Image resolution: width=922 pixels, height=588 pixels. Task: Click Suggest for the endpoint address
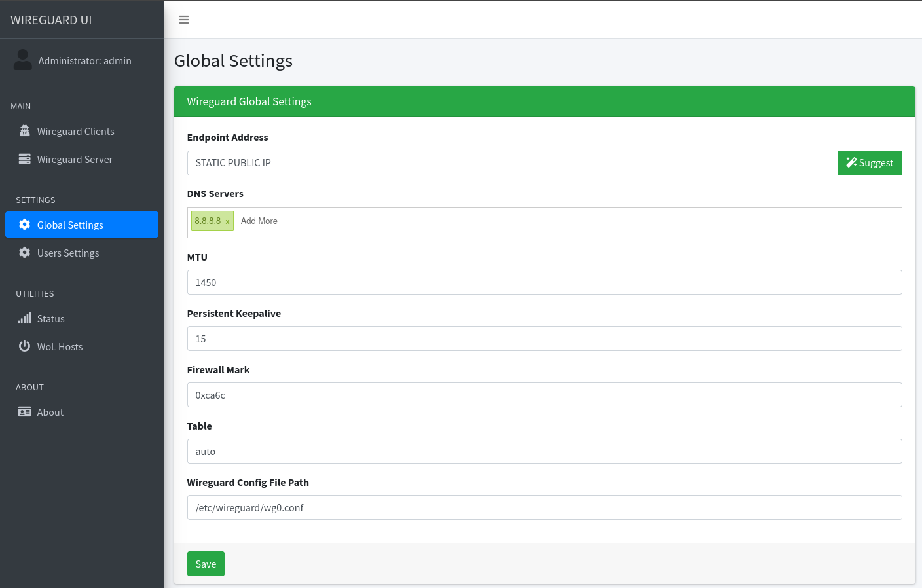(x=870, y=162)
